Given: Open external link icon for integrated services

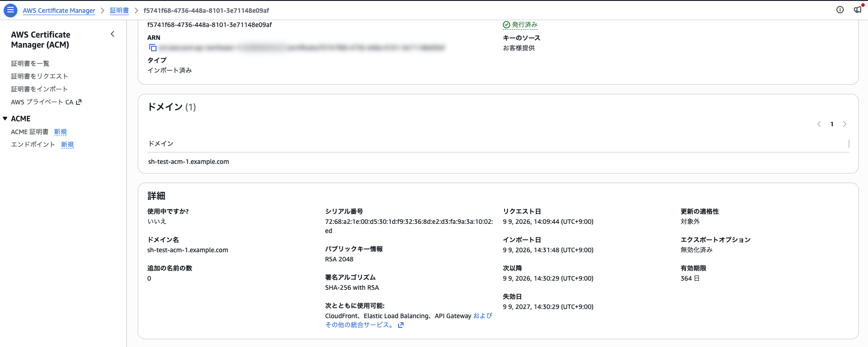Looking at the screenshot, I should (401, 325).
